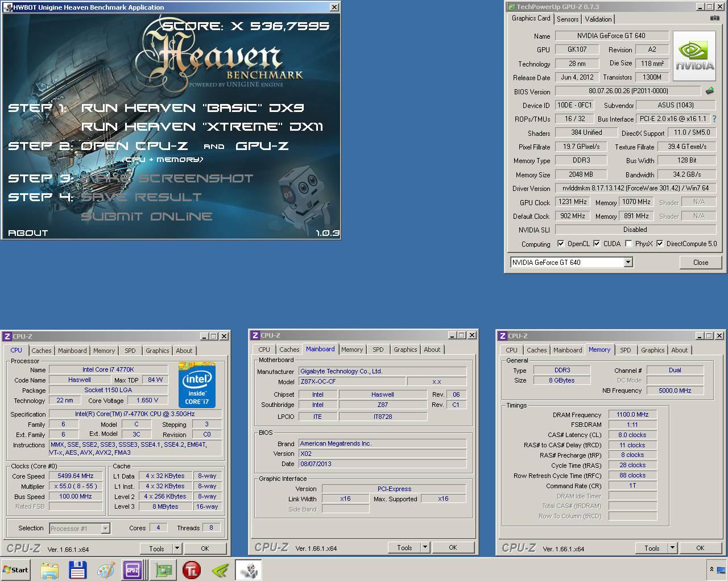Image resolution: width=728 pixels, height=582 pixels.
Task: Select the GPU-Z Graphics Card tab
Action: tap(531, 18)
